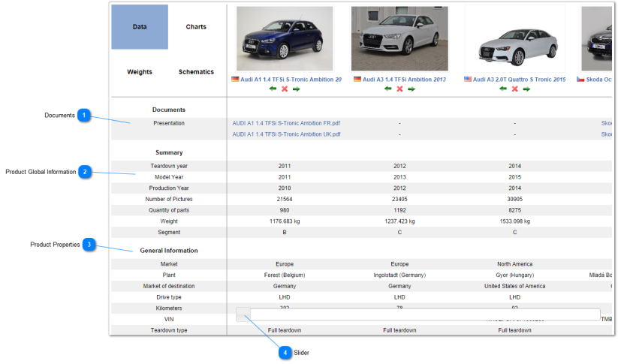
Task: Click parts quantity 8275
Action: point(514,210)
